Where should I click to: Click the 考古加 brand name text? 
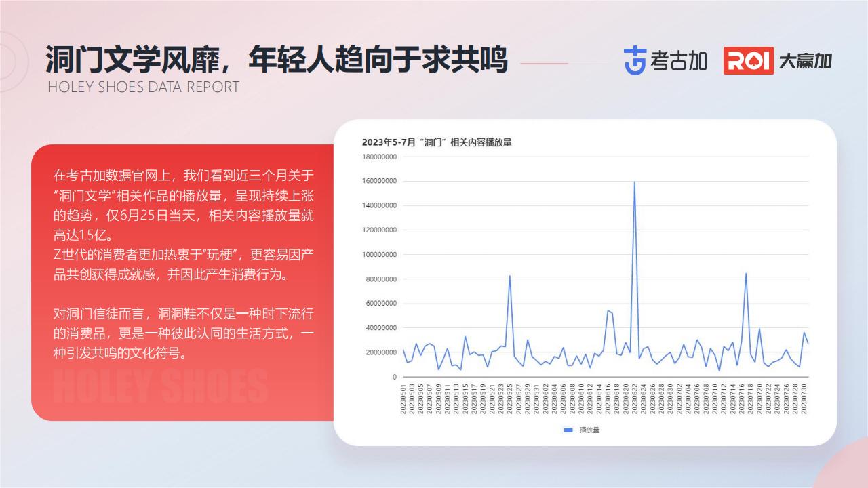pyautogui.click(x=678, y=61)
